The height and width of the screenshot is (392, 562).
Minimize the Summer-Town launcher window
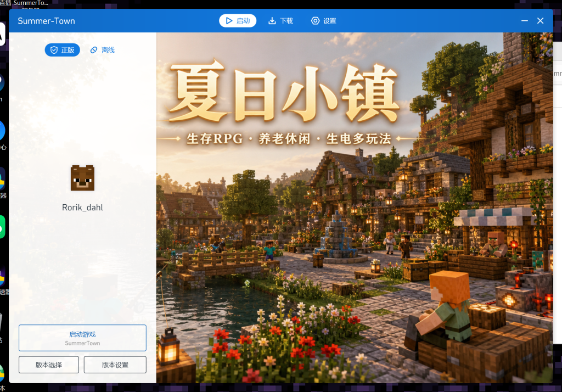tap(524, 21)
